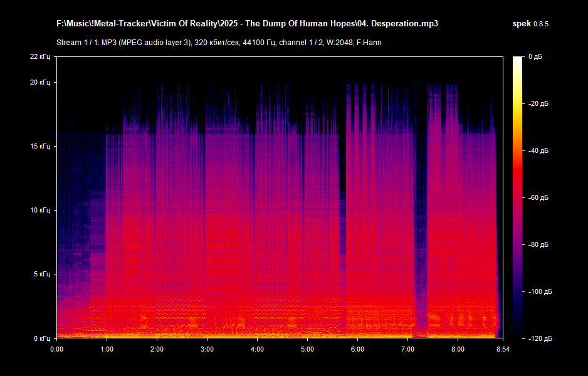Click the stream info line with MP3 details

point(219,43)
